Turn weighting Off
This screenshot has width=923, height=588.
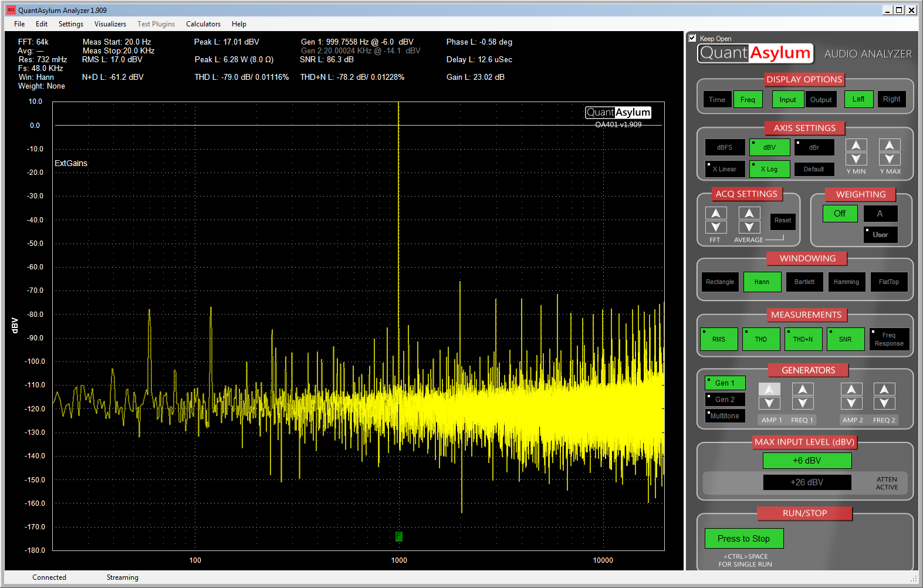(x=840, y=214)
